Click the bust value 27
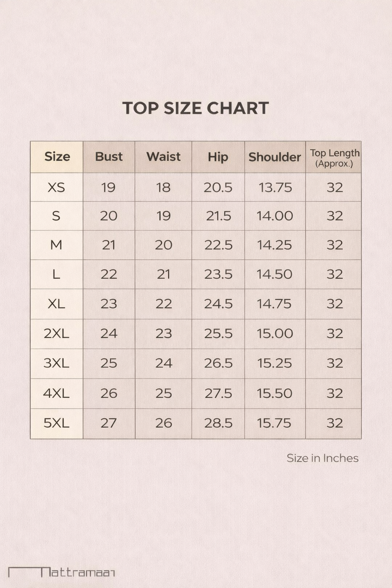This screenshot has width=392, height=588. coord(109,423)
